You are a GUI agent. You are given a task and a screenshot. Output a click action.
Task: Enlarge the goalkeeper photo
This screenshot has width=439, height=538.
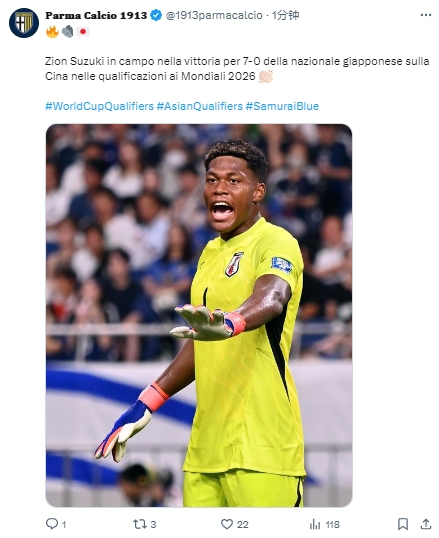click(x=199, y=315)
